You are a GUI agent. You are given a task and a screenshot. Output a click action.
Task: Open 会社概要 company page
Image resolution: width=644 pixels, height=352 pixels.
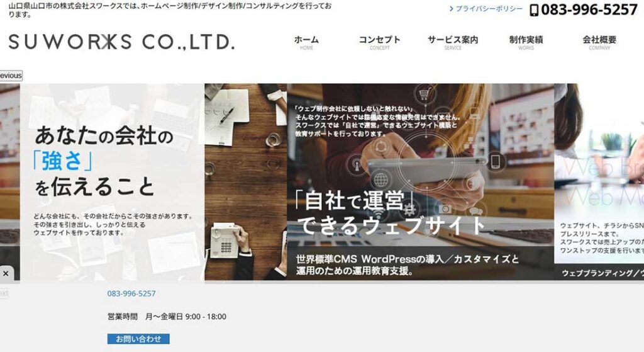[599, 42]
